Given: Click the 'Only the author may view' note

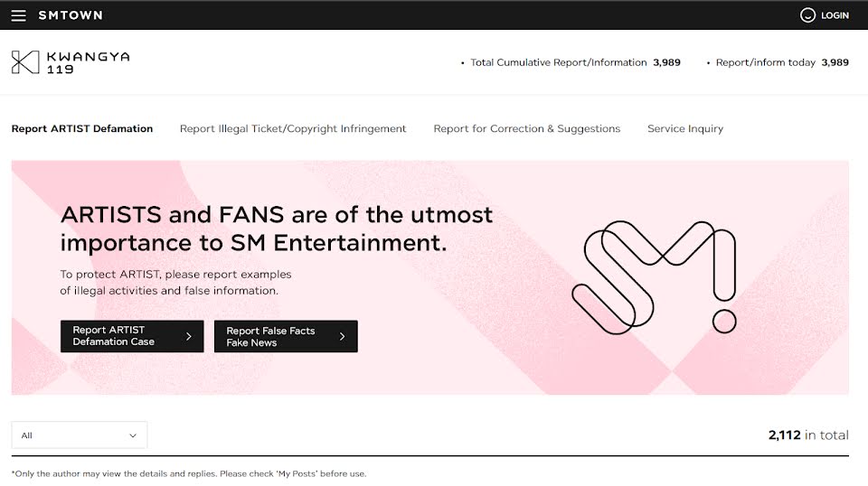Looking at the screenshot, I should (x=189, y=474).
